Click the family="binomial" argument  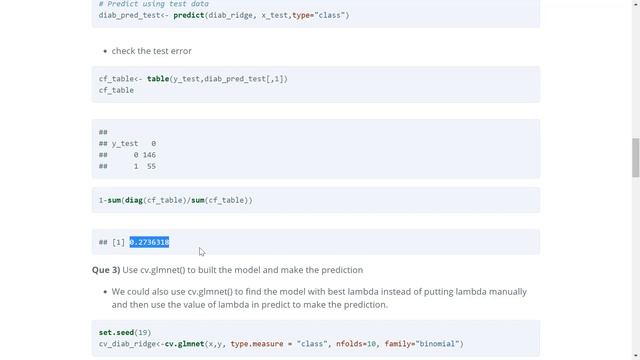coord(422,344)
